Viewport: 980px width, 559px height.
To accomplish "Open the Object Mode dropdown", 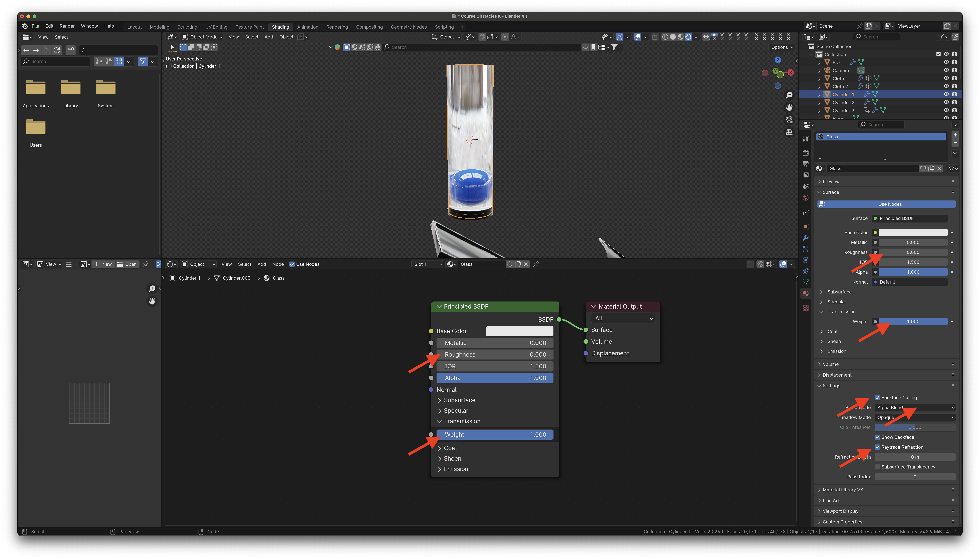I will [x=202, y=37].
